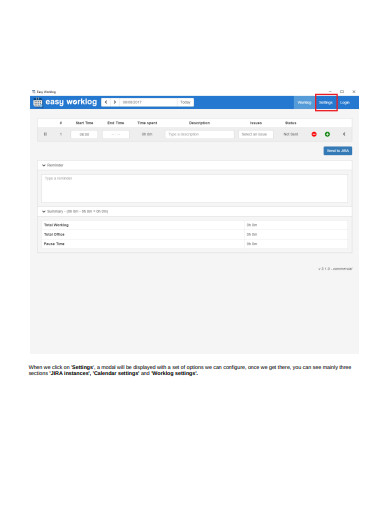
Task: Click the left arrow icon at row end
Action: [344, 134]
